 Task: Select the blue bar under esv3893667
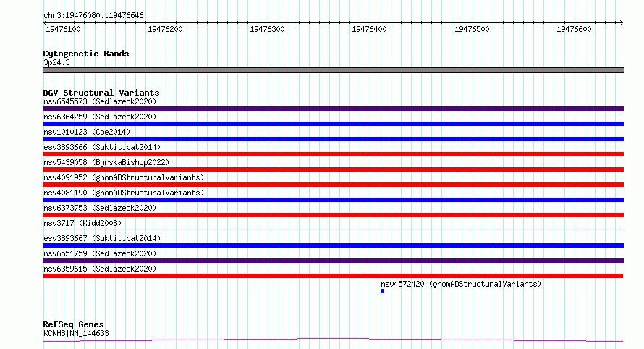(x=333, y=245)
